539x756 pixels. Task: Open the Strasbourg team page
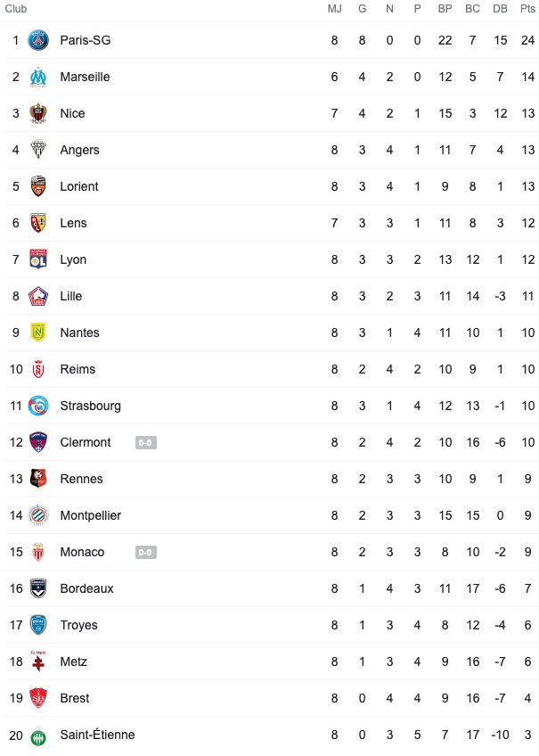click(x=91, y=406)
